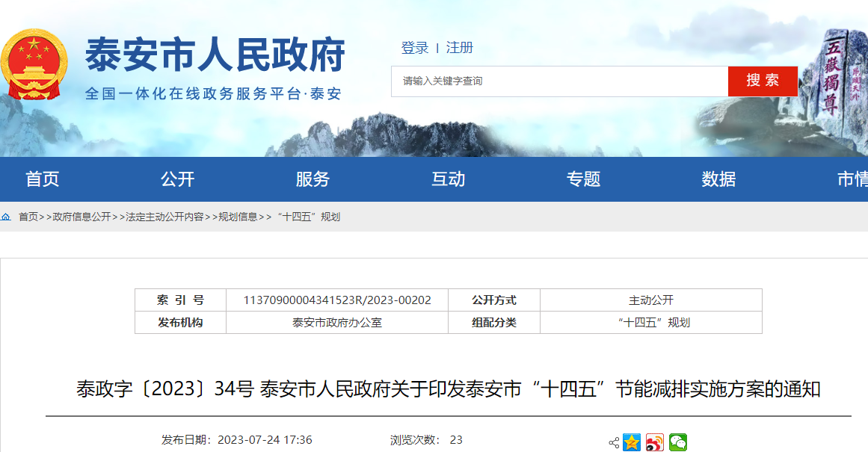Share article to Sina Weibo icon
868x452 pixels.
coord(655,442)
